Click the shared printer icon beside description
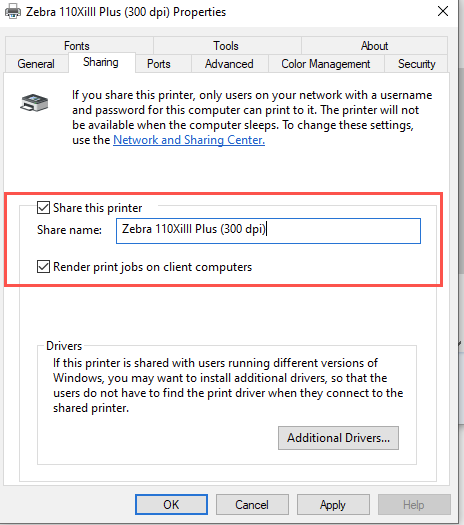 pyautogui.click(x=34, y=102)
